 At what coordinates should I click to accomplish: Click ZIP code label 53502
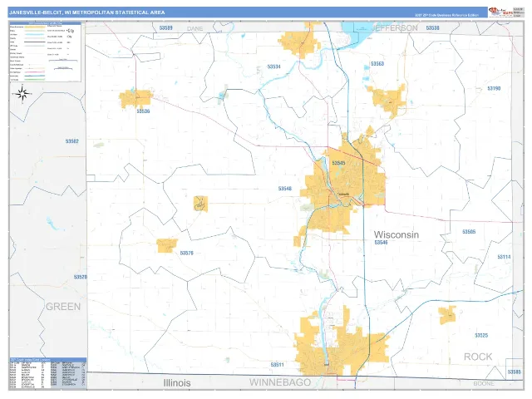click(x=72, y=141)
